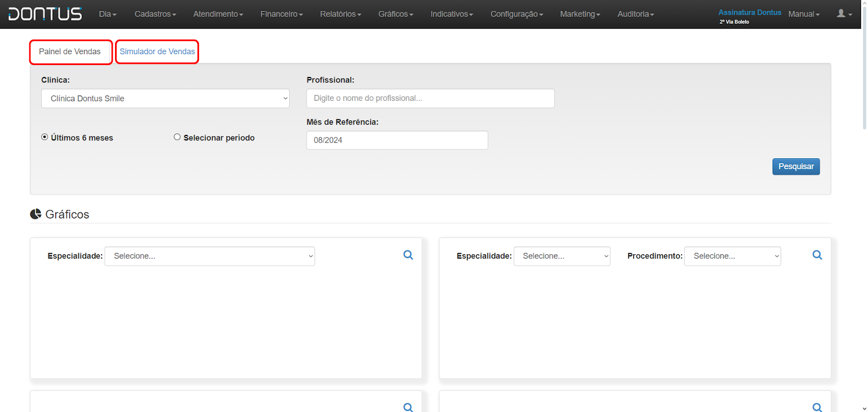Click the Pesquisar button
This screenshot has width=868, height=412.
796,166
